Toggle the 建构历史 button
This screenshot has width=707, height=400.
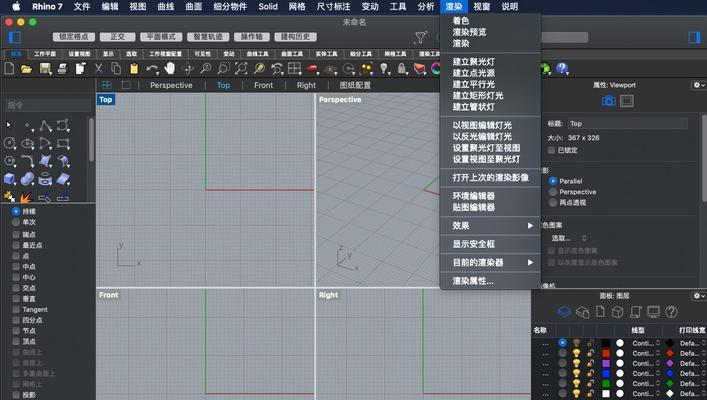(x=295, y=37)
